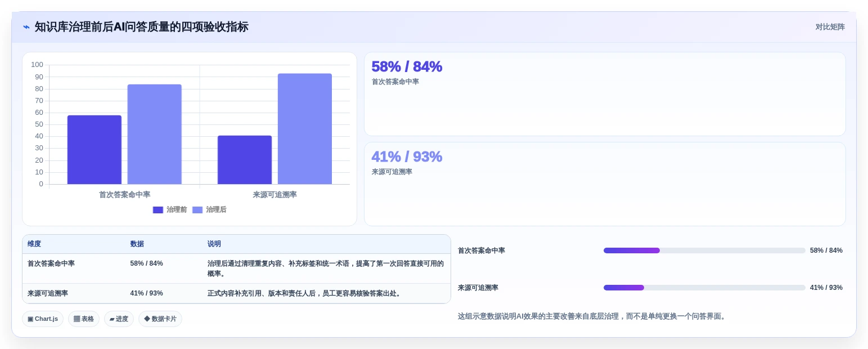
Task: Select the 58% / 84% data card
Action: click(x=605, y=94)
